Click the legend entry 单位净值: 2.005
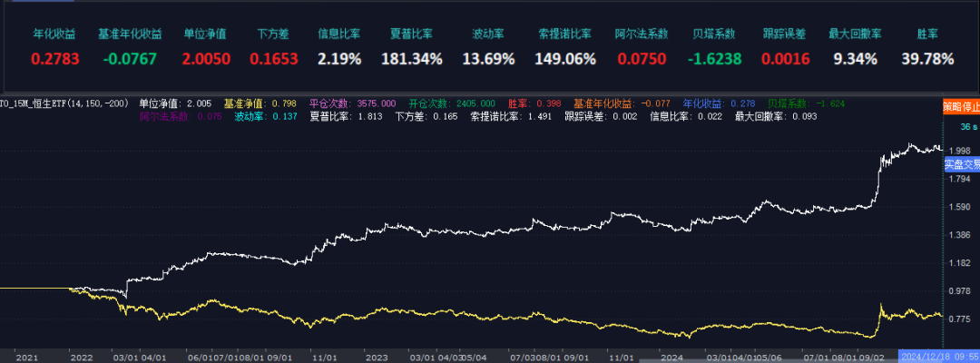 pos(175,103)
